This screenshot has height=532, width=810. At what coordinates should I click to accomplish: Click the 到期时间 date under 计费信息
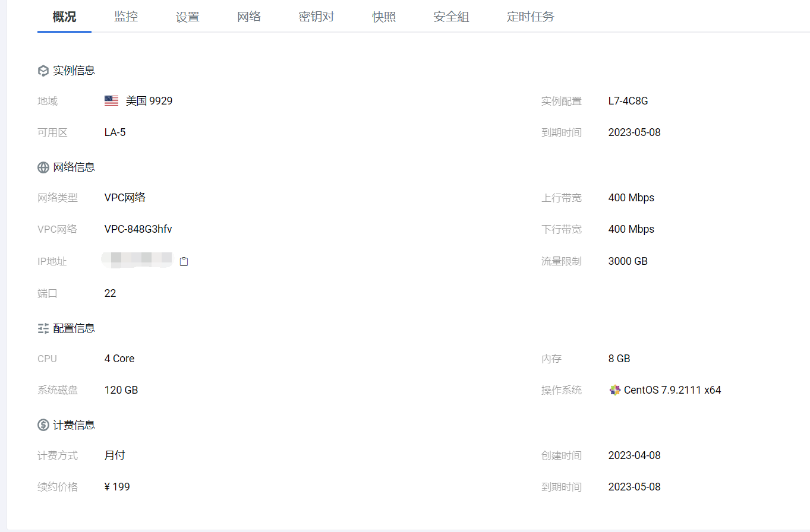634,487
